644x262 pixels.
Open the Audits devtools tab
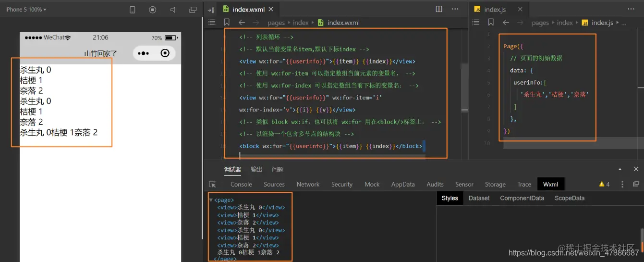tap(435, 184)
